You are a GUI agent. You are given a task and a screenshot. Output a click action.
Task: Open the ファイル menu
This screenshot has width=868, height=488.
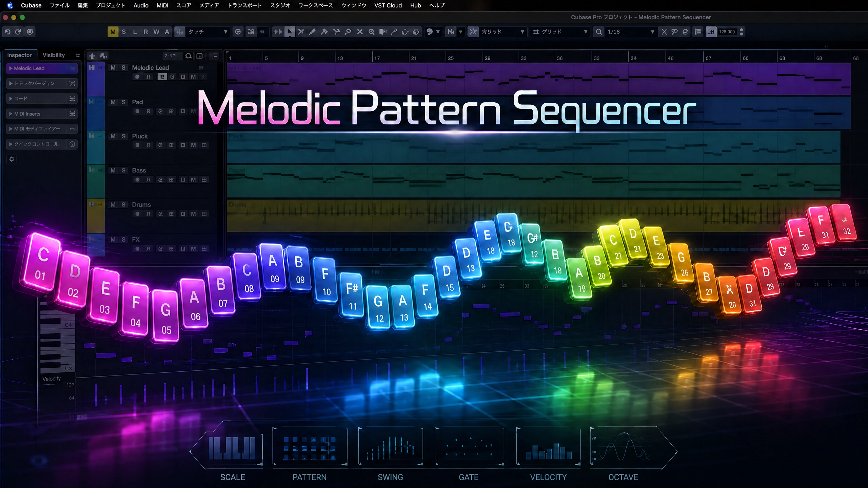click(60, 5)
